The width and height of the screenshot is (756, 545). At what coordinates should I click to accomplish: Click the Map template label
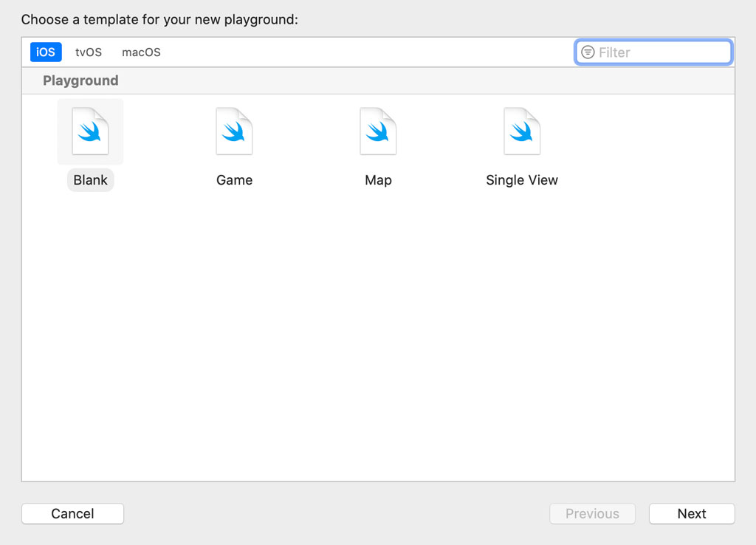[379, 180]
